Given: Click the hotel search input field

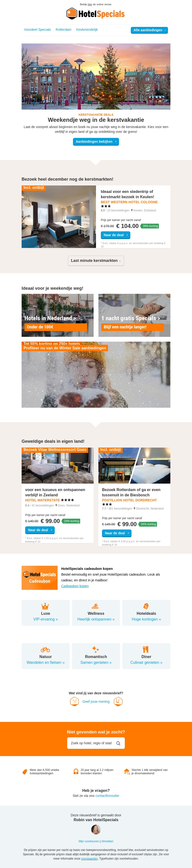Looking at the screenshot, I should (96, 743).
